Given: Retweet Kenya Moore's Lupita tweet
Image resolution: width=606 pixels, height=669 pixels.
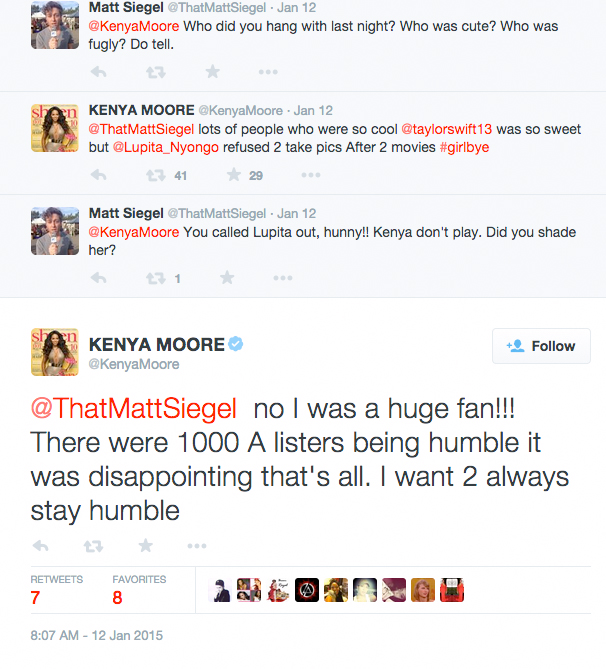Looking at the screenshot, I should 155,175.
